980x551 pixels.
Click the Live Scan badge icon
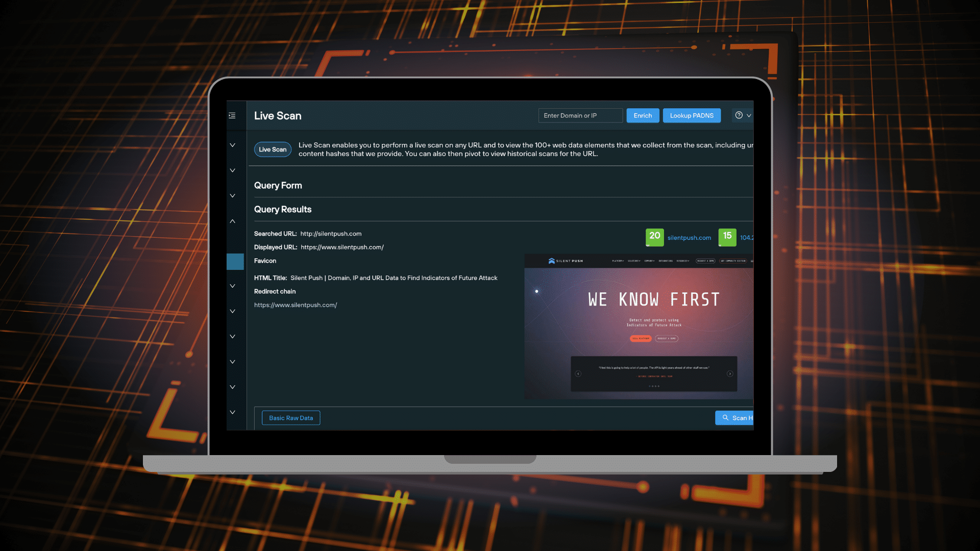click(272, 148)
